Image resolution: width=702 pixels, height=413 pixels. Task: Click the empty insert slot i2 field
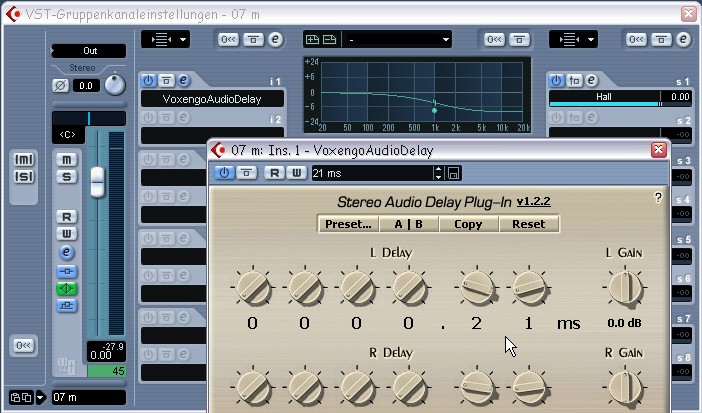[212, 134]
